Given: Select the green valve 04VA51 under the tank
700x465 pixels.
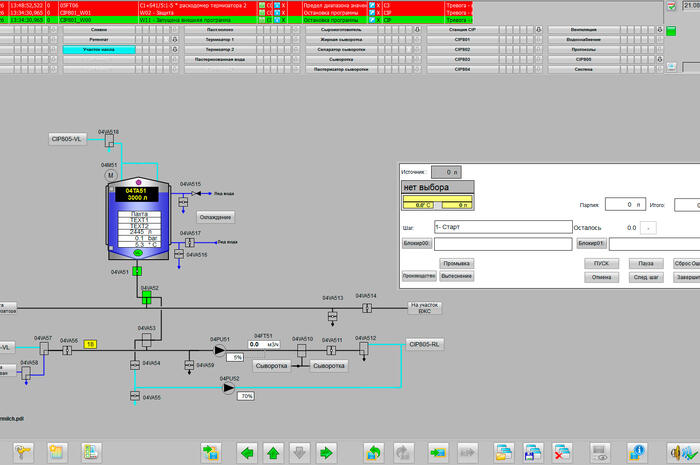Looking at the screenshot, I should (x=137, y=271).
